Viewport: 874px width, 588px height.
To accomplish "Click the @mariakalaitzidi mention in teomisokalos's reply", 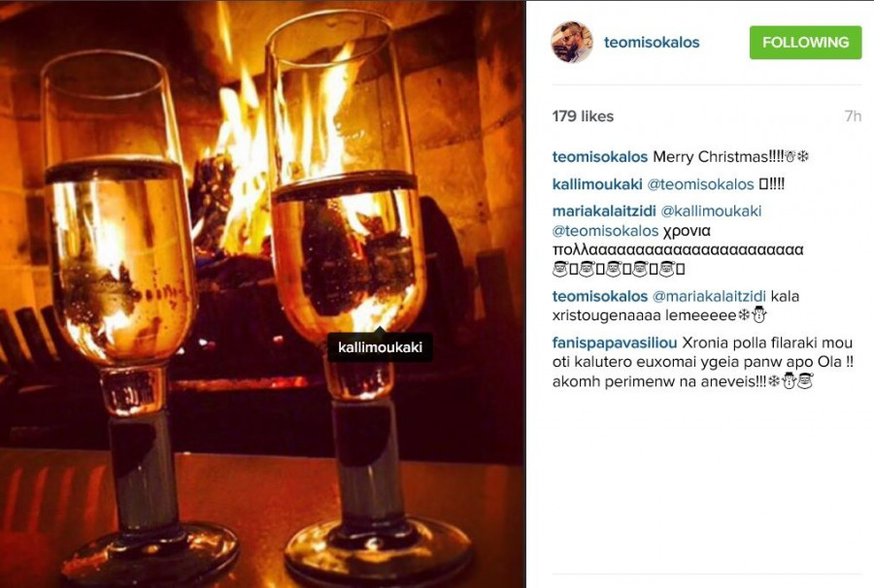I will click(x=709, y=296).
